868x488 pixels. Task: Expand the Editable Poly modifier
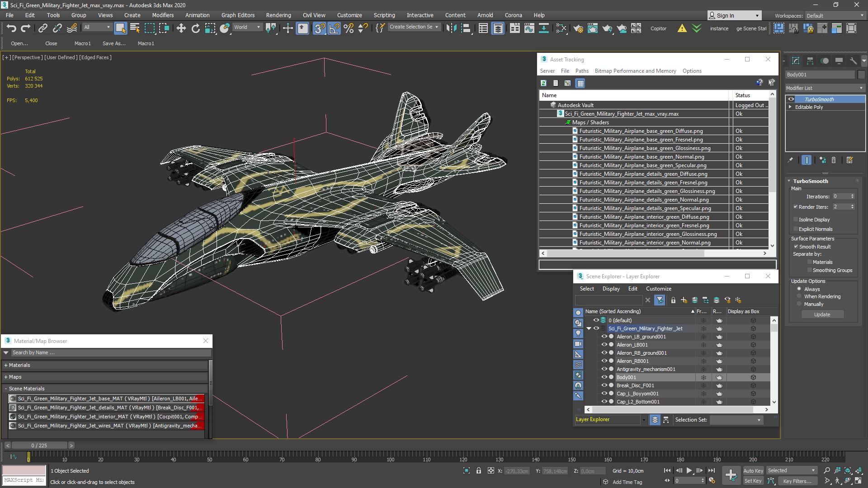pos(790,107)
